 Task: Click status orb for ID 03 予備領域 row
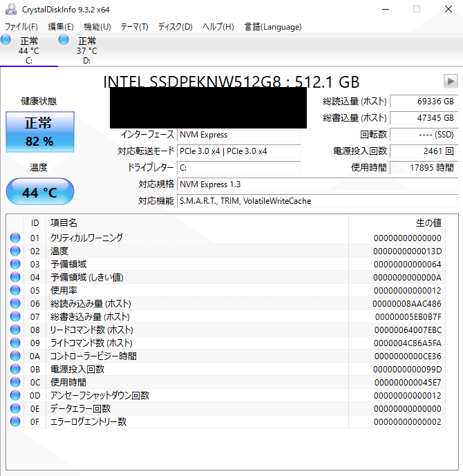click(15, 264)
